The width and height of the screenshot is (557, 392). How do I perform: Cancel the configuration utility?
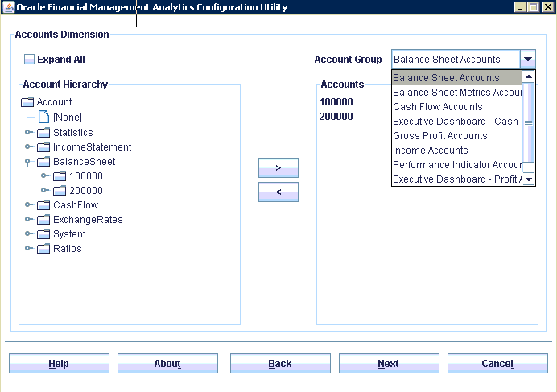pos(497,364)
